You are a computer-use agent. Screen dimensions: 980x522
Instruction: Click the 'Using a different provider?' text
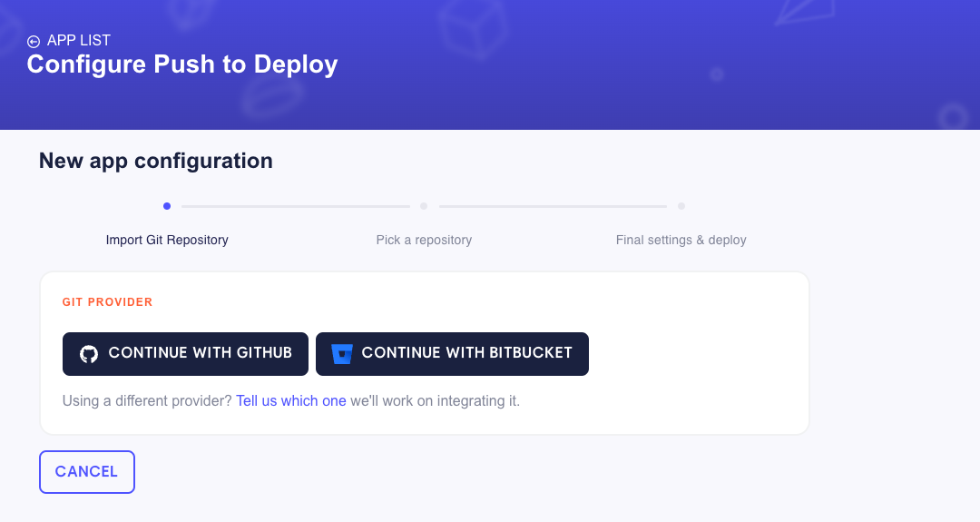[147, 400]
